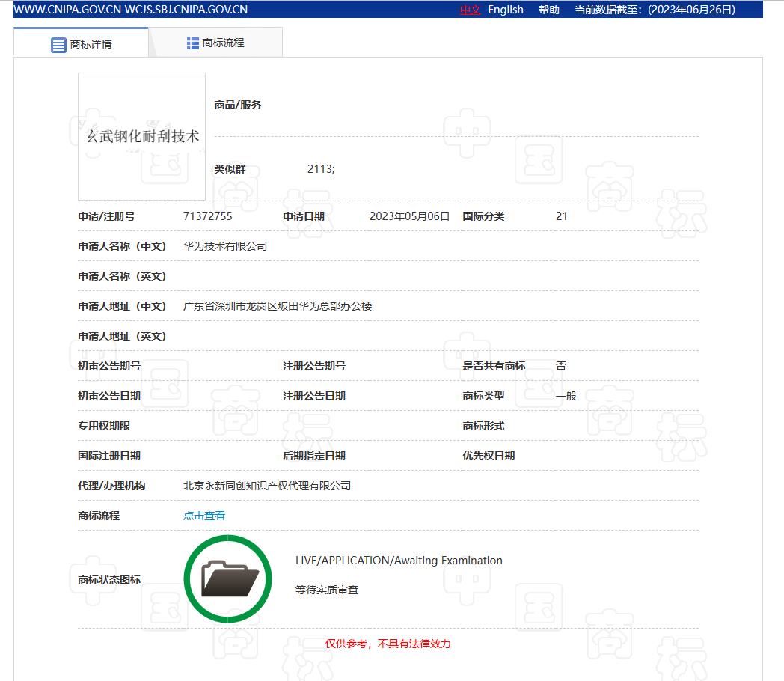The width and height of the screenshot is (784, 681).
Task: Open the 商标详情 tab
Action: click(x=81, y=43)
